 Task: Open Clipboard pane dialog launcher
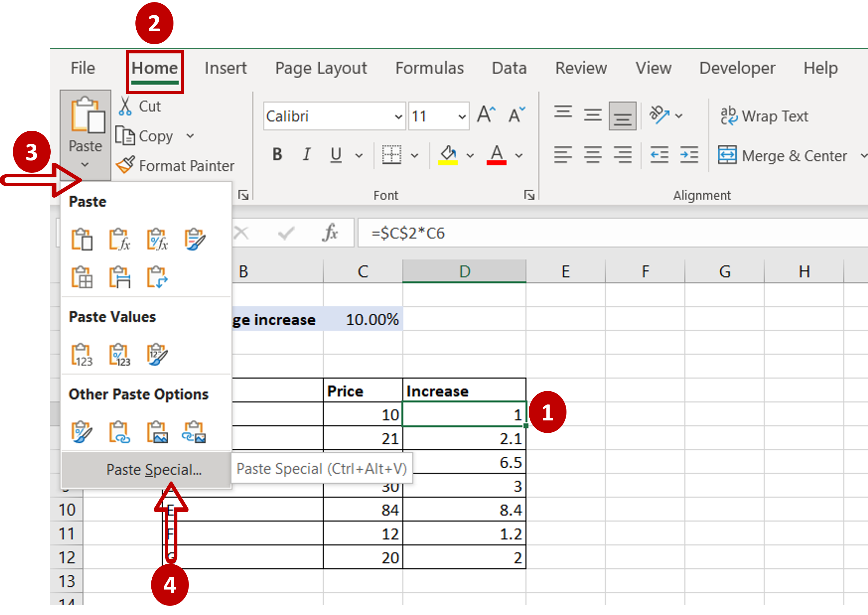click(243, 195)
